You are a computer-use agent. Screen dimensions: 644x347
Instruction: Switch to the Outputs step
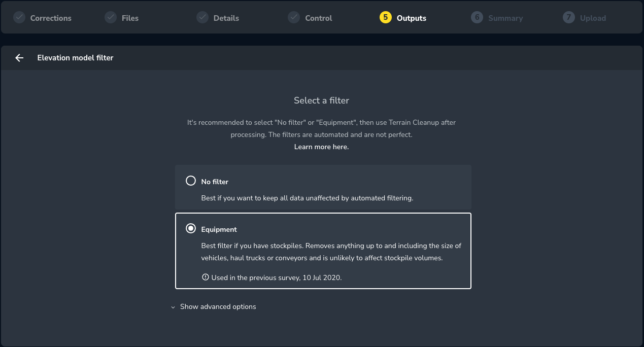(x=403, y=17)
